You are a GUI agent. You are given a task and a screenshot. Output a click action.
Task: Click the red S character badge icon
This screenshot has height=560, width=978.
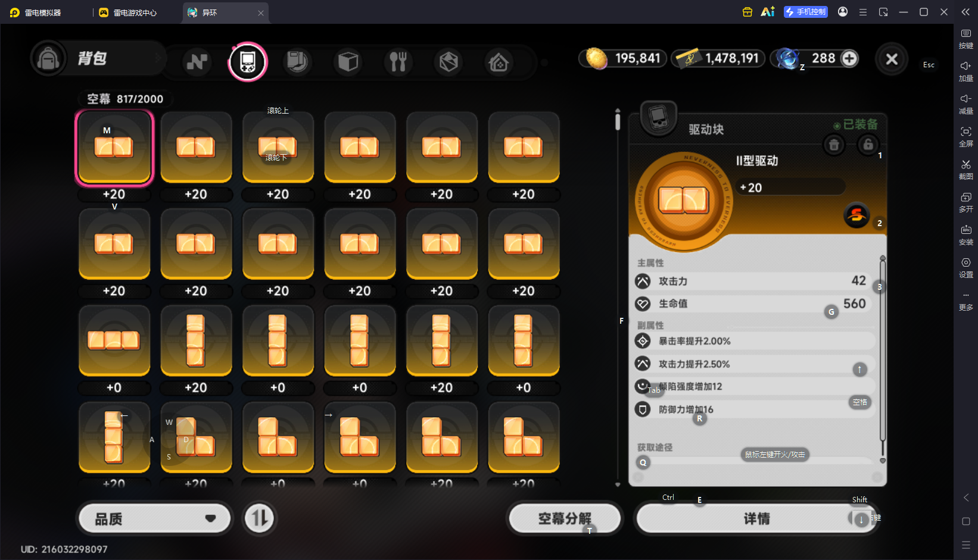[856, 215]
